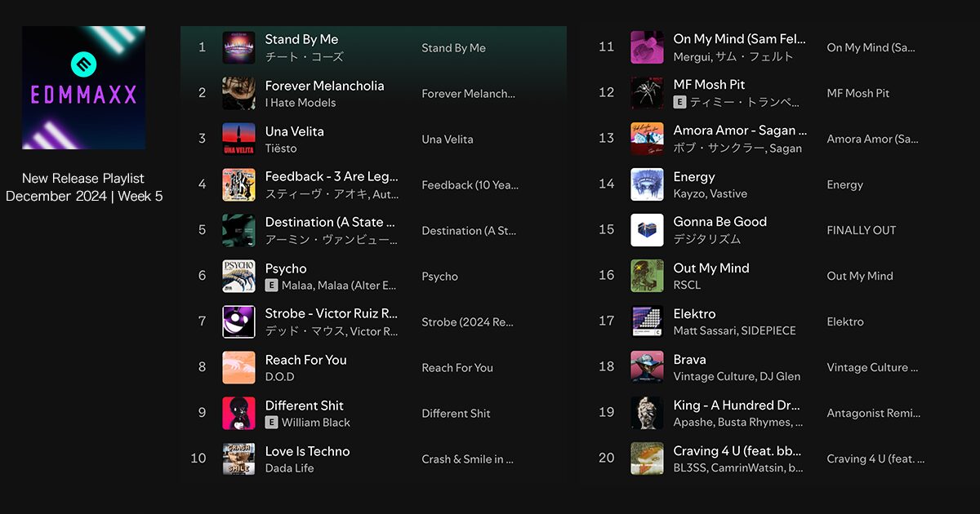Select the track title Forever Melancholia
The image size is (980, 514).
(324, 85)
